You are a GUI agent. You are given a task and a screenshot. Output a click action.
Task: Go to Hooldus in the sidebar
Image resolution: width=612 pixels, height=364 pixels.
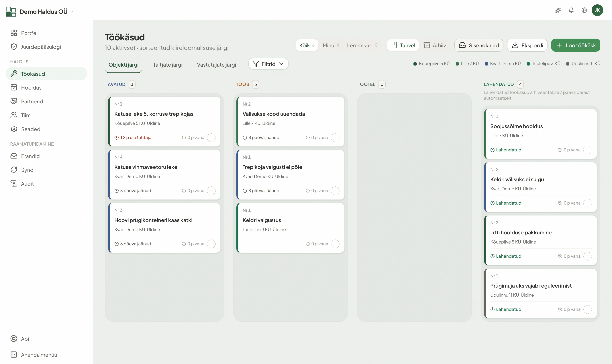click(x=46, y=88)
